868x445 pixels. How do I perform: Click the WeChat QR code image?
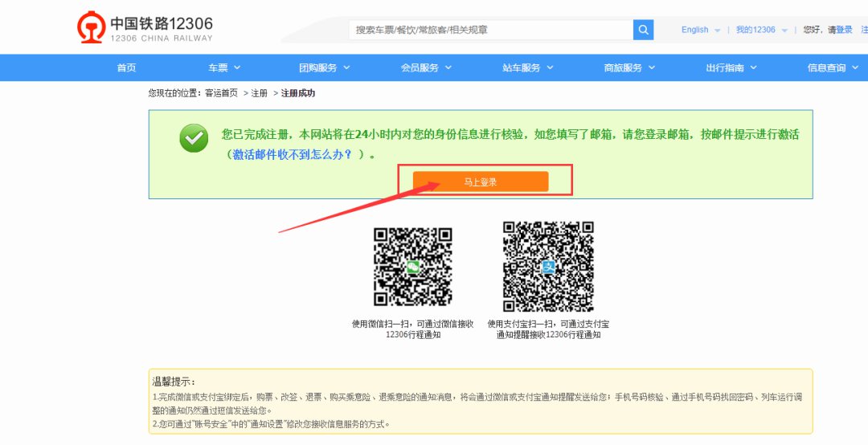click(x=413, y=267)
